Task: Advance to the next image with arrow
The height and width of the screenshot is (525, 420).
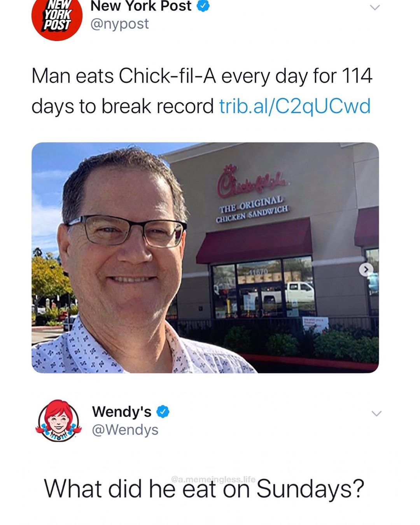Action: coord(366,269)
